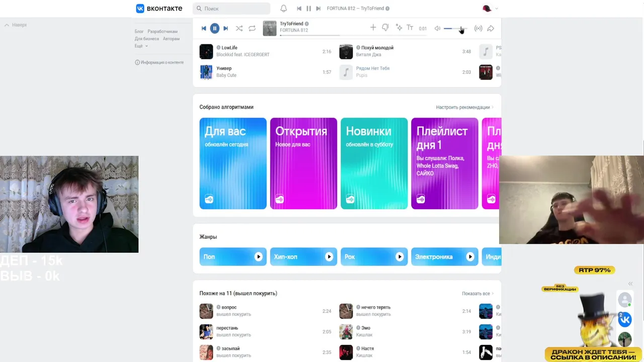Click Показать все for similar artists
This screenshot has width=644, height=362.
click(477, 294)
